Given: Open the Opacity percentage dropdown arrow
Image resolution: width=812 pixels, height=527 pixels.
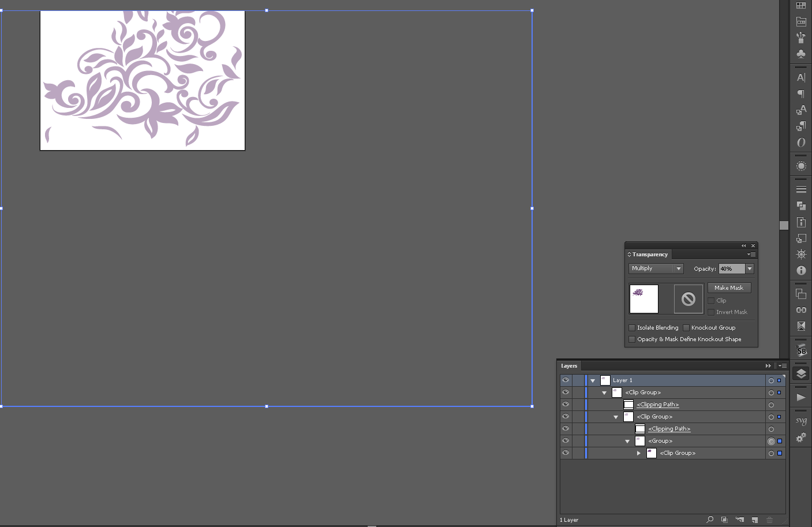Looking at the screenshot, I should [x=750, y=268].
